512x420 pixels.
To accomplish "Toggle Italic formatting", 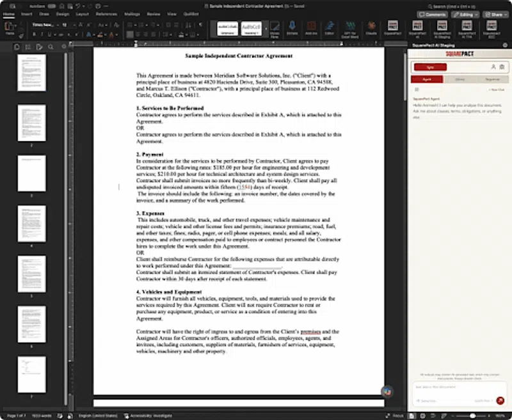I will 42,35.
